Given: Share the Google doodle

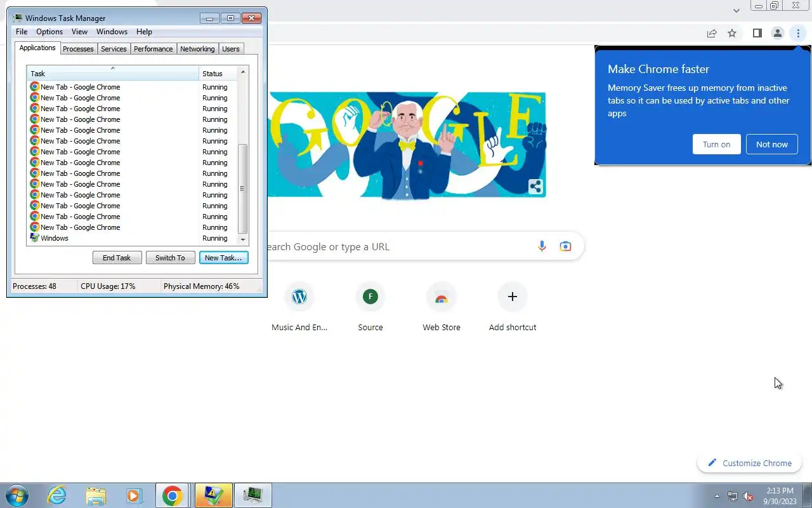Looking at the screenshot, I should click(535, 187).
